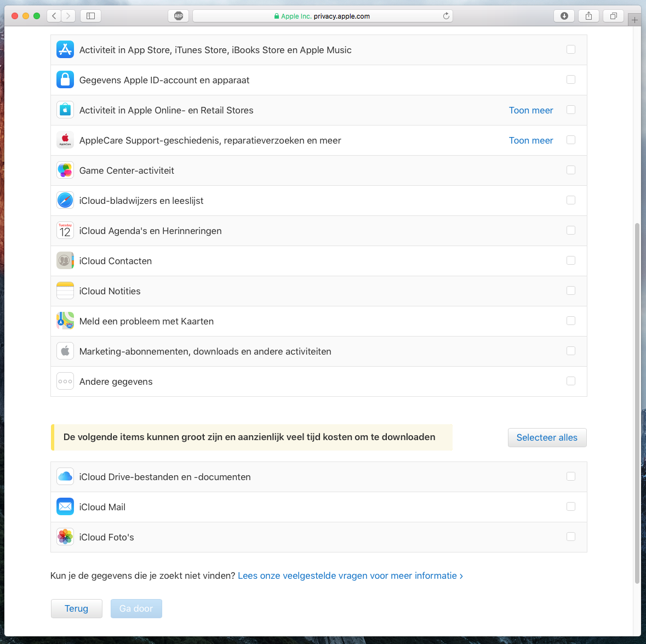Enable the iCloud Contacten checkbox
Image resolution: width=646 pixels, height=644 pixels.
point(571,260)
